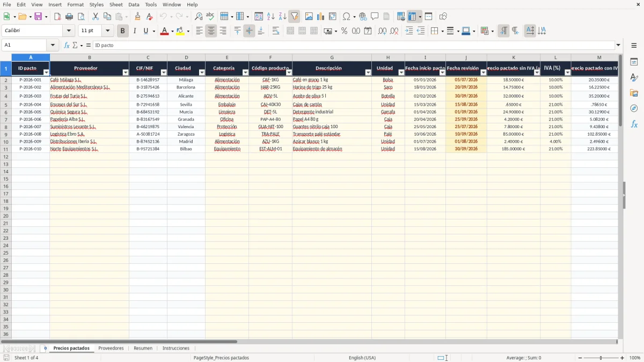
Task: Click the row 5 header
Action: click(6, 105)
